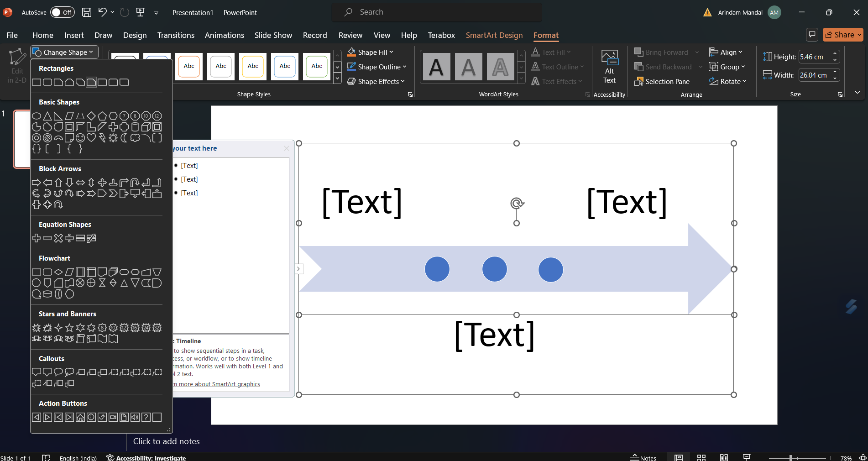868x461 pixels.
Task: Select the 5-Point Star shape
Action: pos(69,328)
